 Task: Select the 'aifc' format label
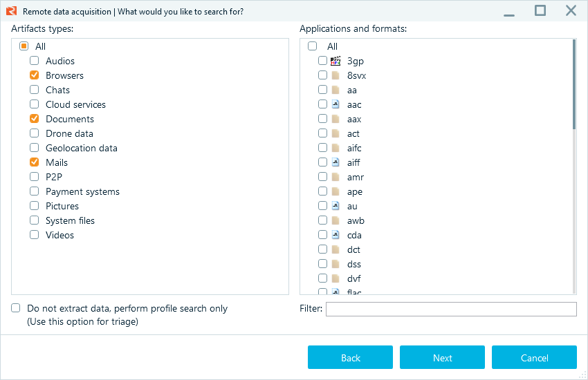point(354,149)
